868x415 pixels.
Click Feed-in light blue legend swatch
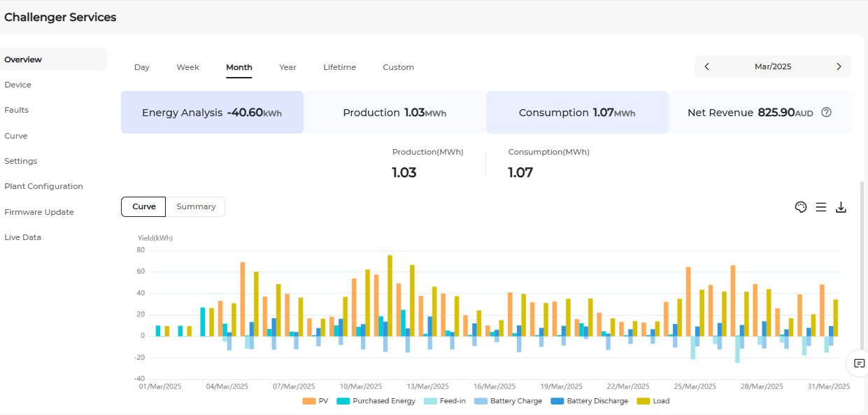click(430, 401)
